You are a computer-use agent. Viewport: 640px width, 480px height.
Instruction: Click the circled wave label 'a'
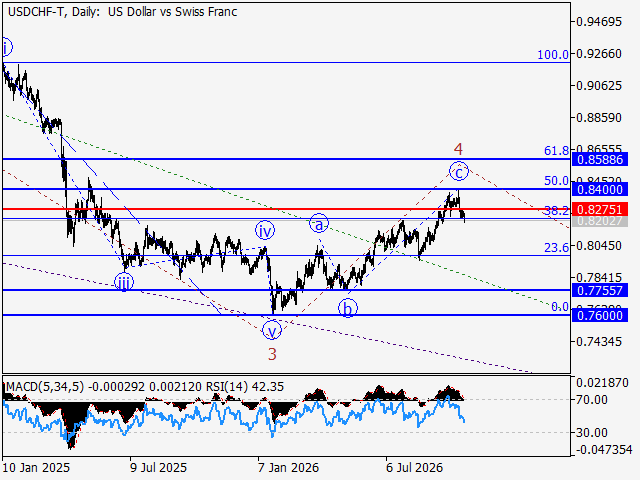coord(319,224)
